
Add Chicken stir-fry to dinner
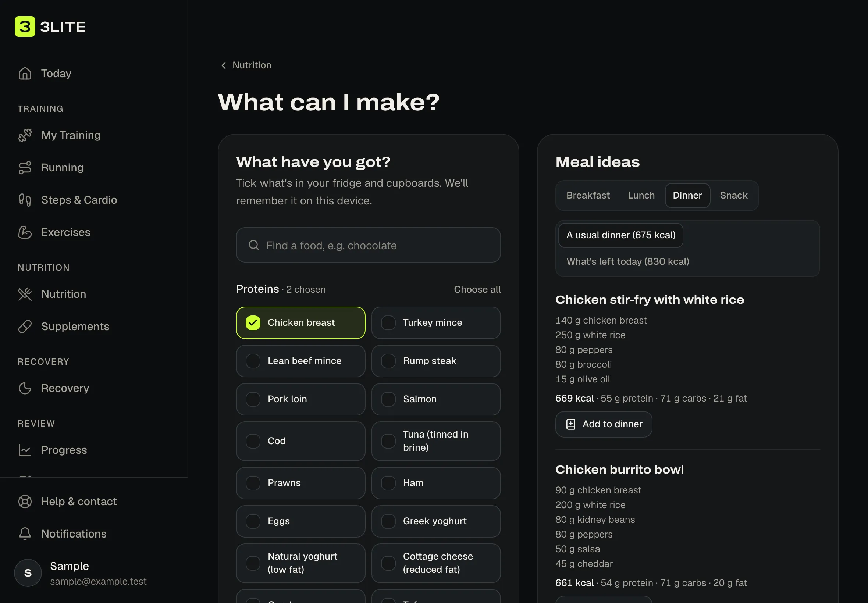(x=604, y=424)
